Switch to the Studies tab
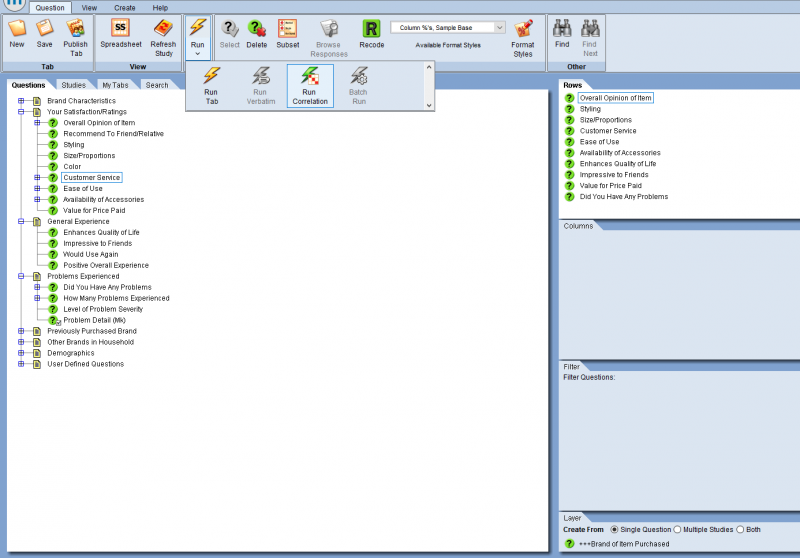 point(73,85)
